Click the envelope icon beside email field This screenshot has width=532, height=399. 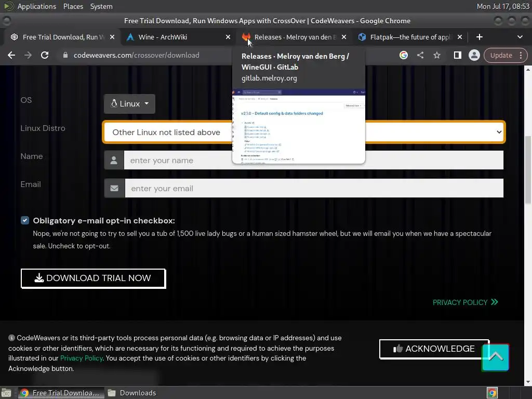114,188
